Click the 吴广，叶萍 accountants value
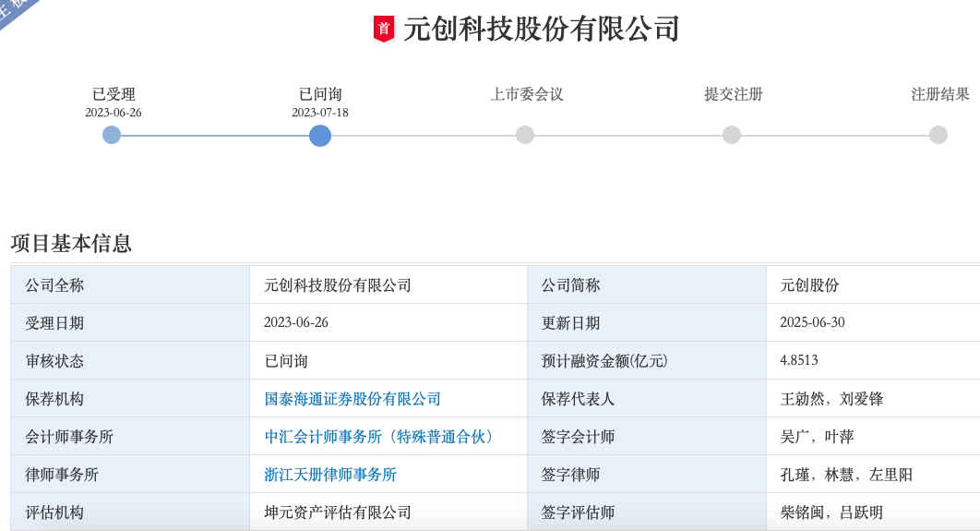Screen dimensions: 980x531 [817, 437]
